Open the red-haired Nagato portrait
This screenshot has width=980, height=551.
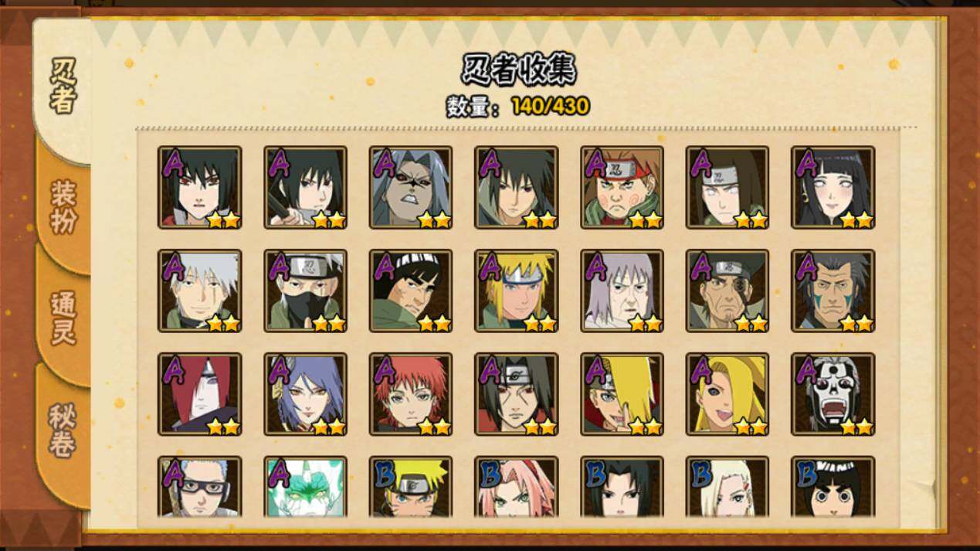(200, 394)
